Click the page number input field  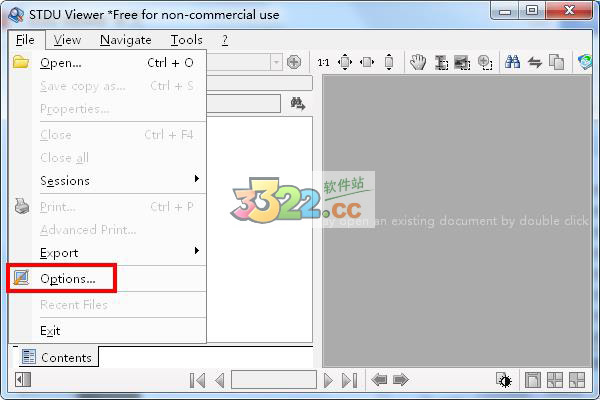274,380
